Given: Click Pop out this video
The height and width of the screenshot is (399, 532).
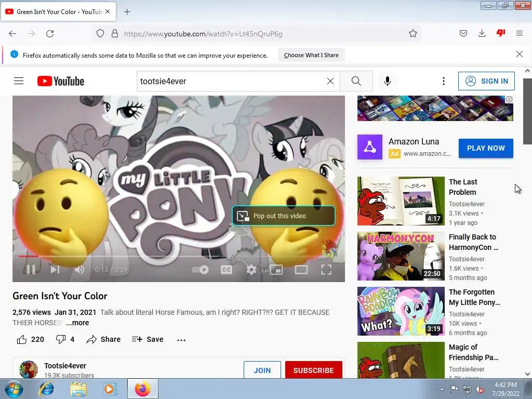Looking at the screenshot, I should 284,216.
